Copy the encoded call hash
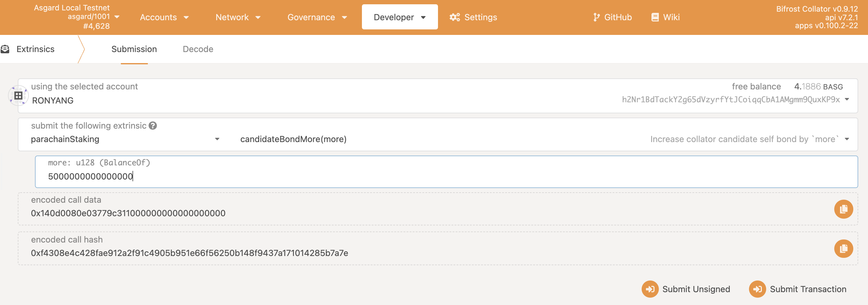Screen dimensions: 868x305 click(843, 249)
